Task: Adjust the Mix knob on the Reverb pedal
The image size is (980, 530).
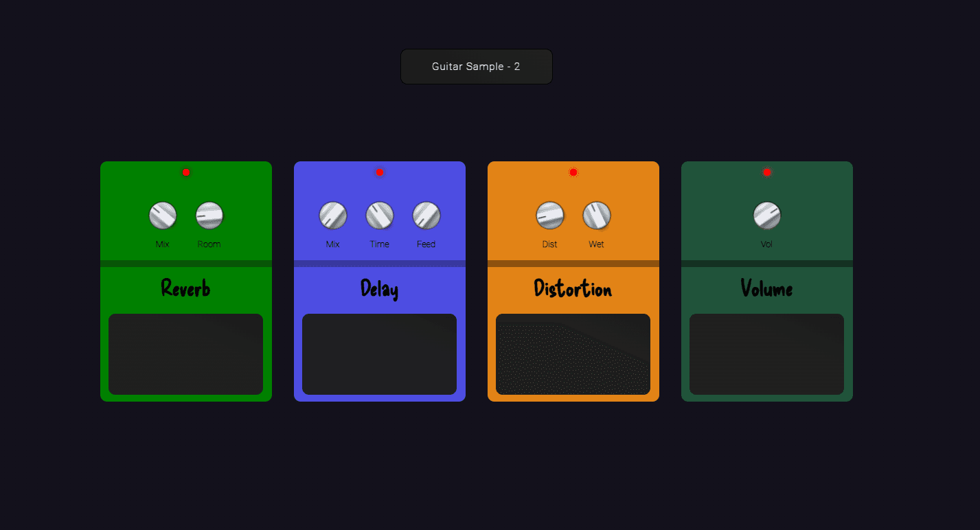Action: point(163,216)
